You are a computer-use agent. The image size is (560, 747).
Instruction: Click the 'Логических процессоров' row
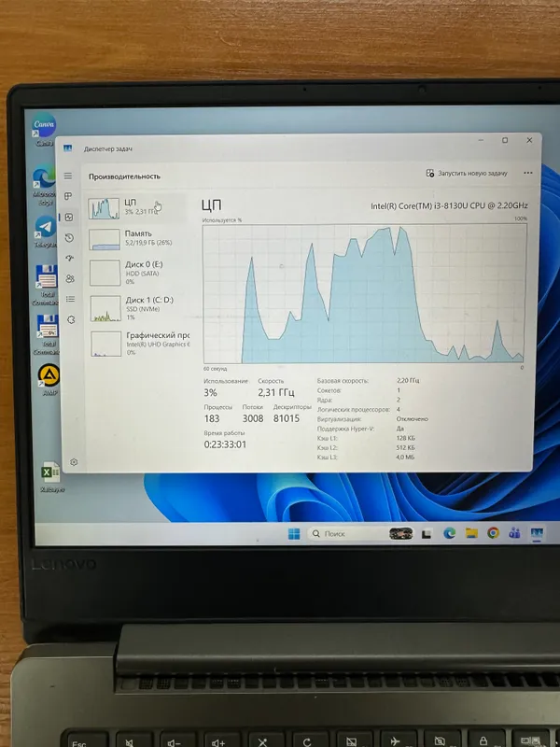tap(359, 409)
